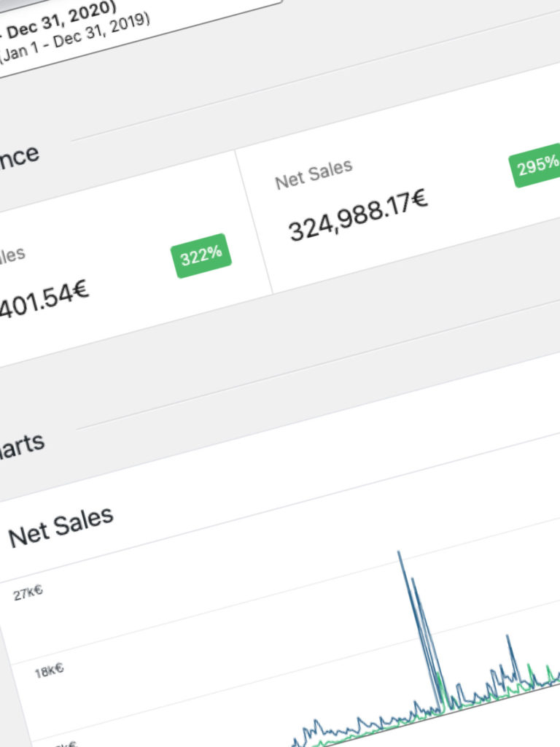
Task: Select the Net Sales value 324,988.17€
Action: click(358, 215)
